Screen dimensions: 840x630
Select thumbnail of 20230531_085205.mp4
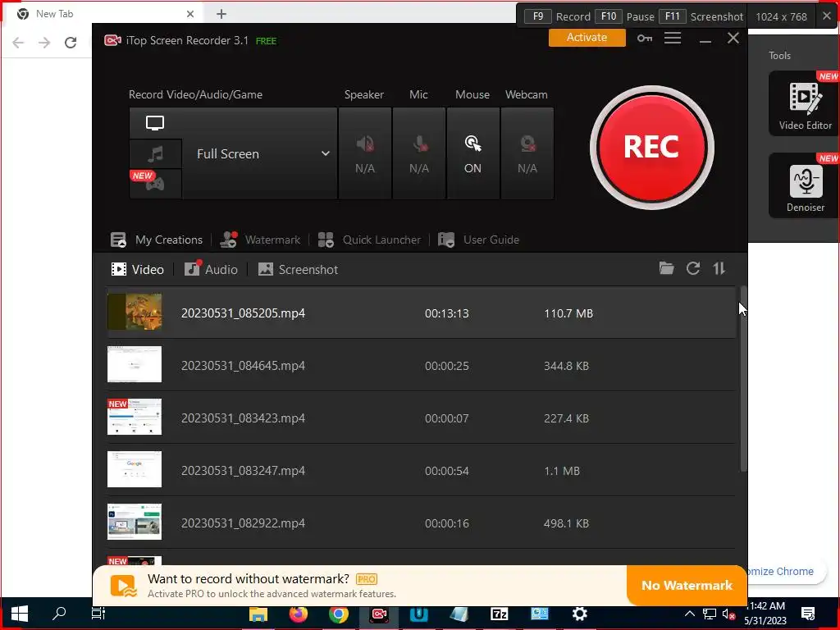coord(135,312)
